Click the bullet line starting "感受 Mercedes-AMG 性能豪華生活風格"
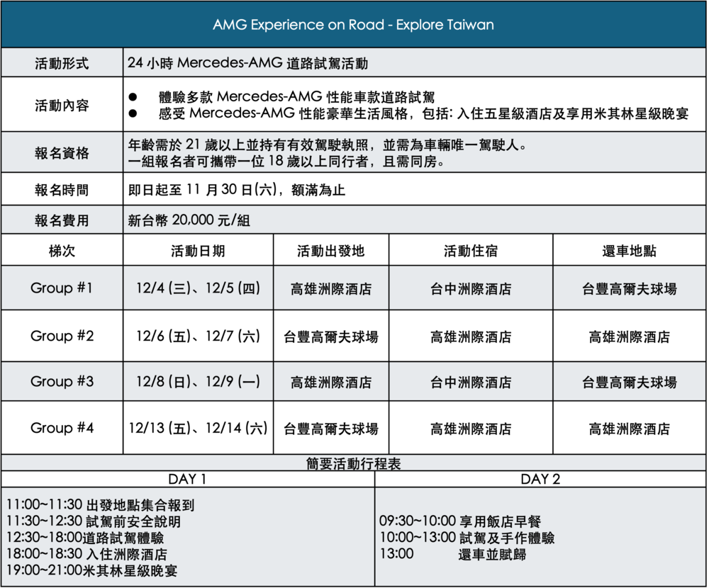The width and height of the screenshot is (709, 588). pos(423,113)
